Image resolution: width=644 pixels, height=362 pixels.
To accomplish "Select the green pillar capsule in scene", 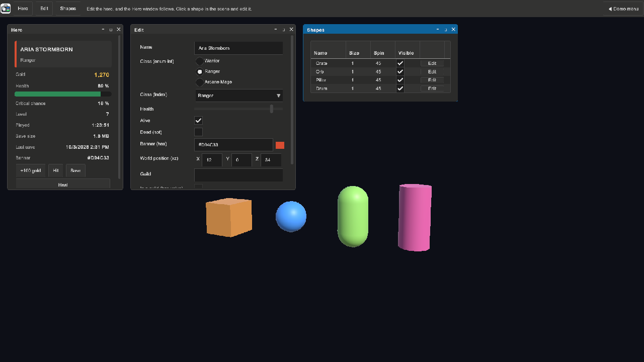I will coord(353,217).
